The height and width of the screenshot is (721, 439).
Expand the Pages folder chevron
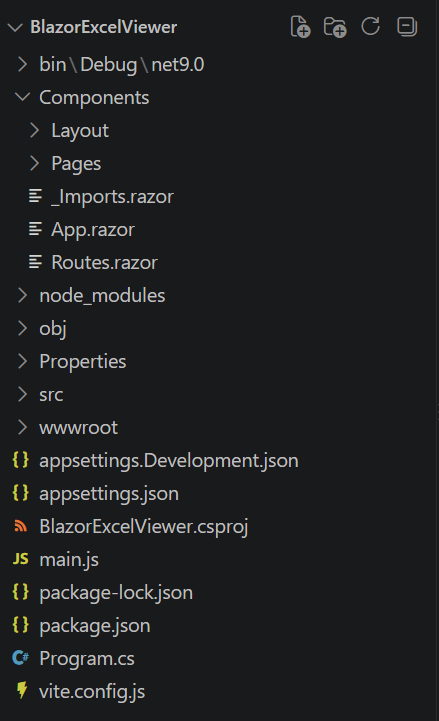point(34,163)
